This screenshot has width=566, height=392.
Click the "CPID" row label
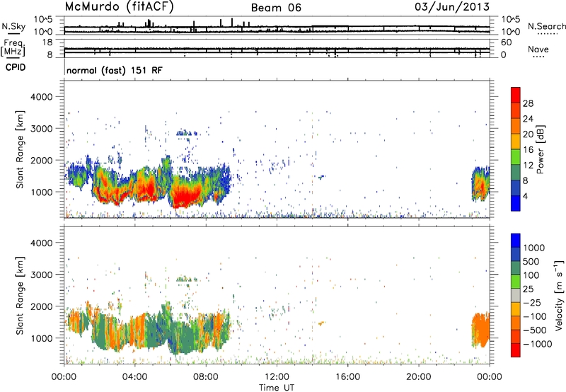[x=16, y=67]
